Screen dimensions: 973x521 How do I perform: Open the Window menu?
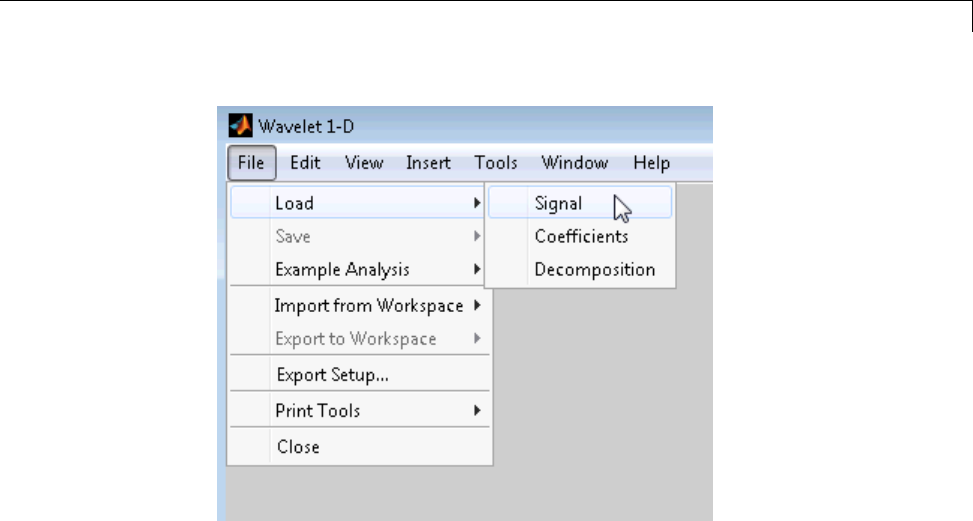pos(574,163)
